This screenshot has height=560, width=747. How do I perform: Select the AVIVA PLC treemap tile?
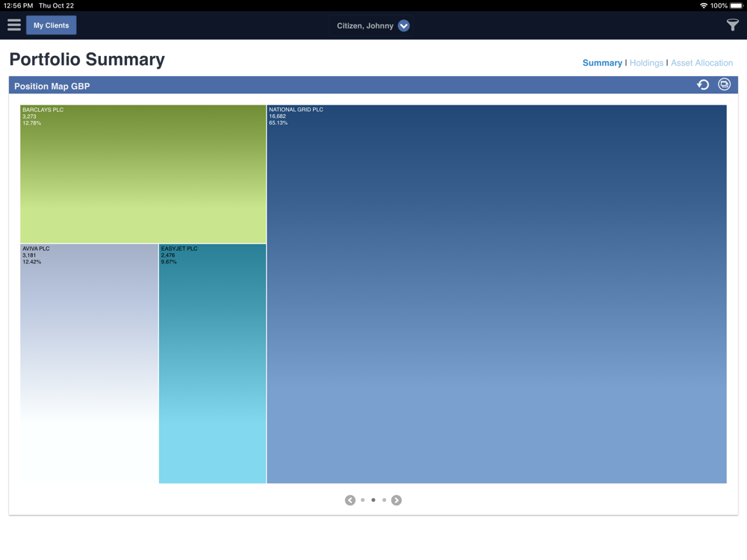[89, 364]
